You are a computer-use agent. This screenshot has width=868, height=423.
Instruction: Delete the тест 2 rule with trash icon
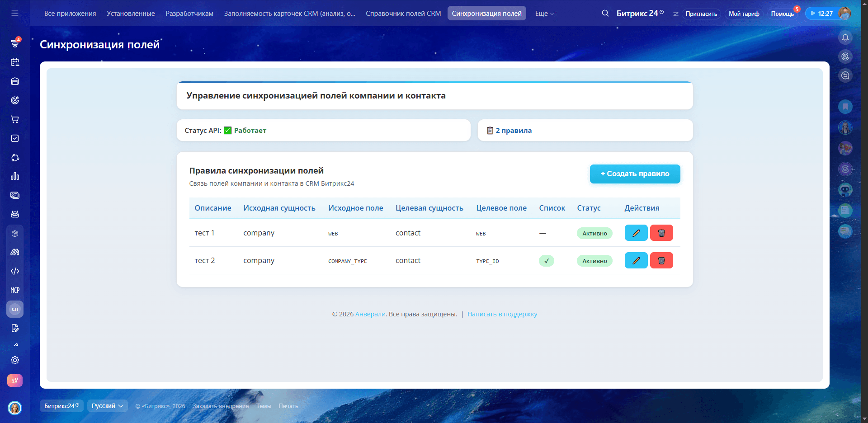[x=661, y=261]
